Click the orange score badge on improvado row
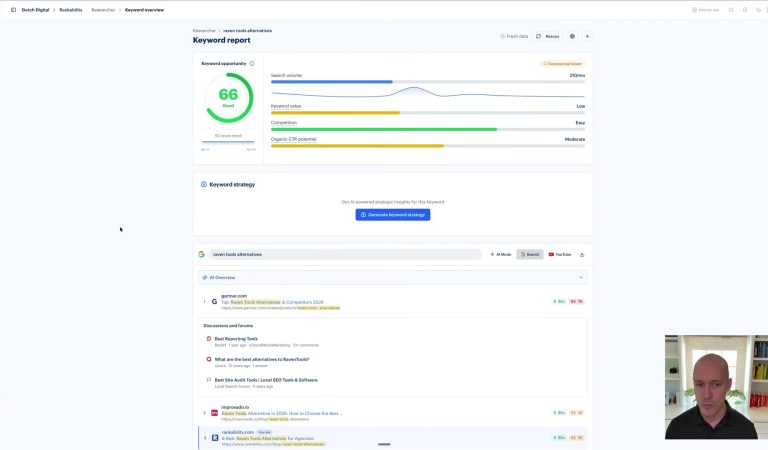 click(x=576, y=413)
